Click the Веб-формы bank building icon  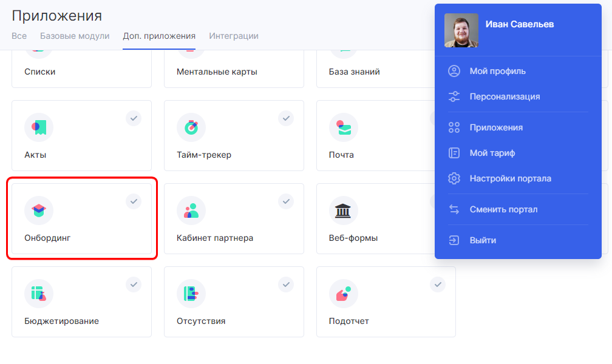tap(344, 211)
